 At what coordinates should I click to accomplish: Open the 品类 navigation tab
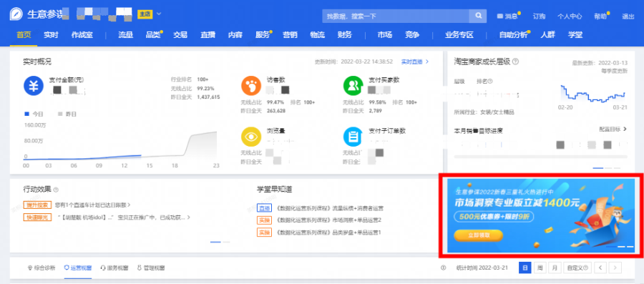(x=153, y=35)
